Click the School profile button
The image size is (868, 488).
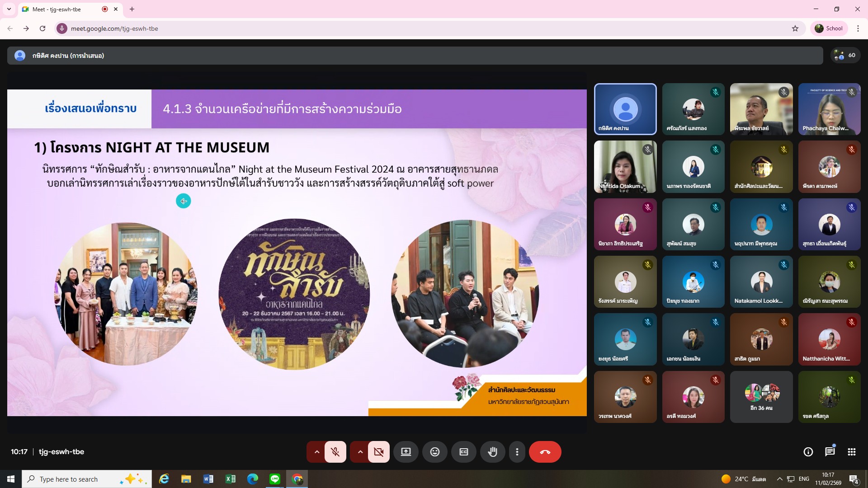point(829,28)
